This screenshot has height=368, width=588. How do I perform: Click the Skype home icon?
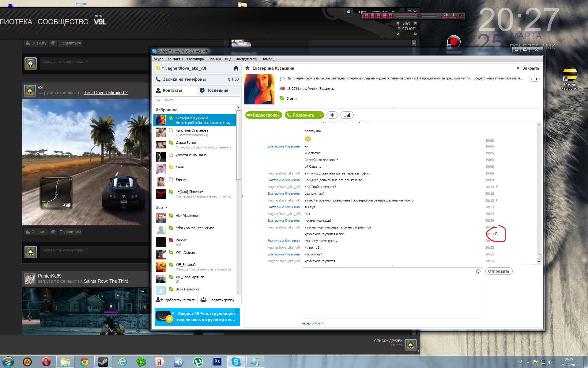[236, 68]
